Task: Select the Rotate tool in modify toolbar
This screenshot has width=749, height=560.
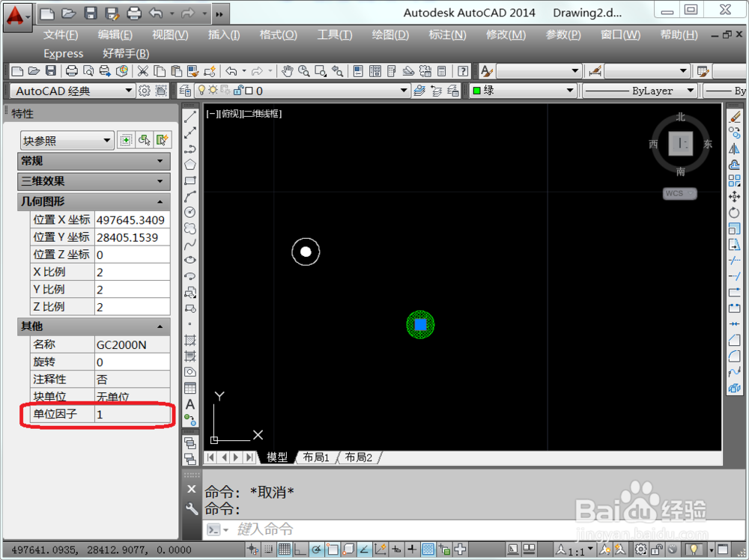Action: [735, 213]
